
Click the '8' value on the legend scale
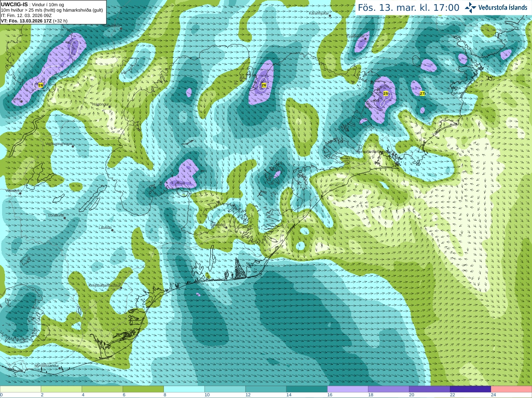point(165,395)
